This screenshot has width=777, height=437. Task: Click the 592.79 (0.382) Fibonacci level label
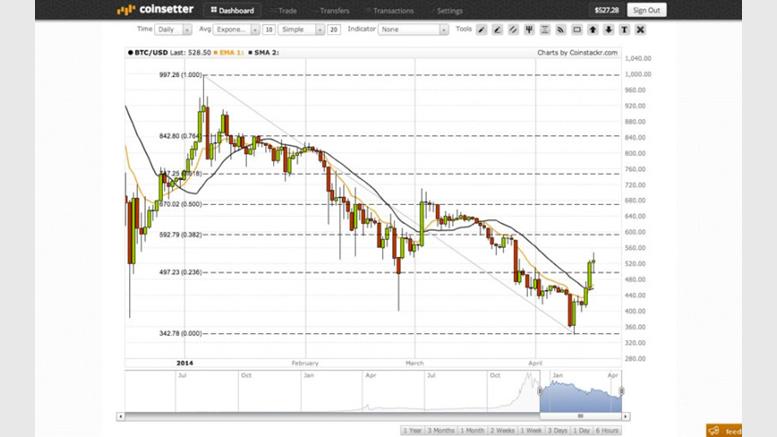point(180,235)
